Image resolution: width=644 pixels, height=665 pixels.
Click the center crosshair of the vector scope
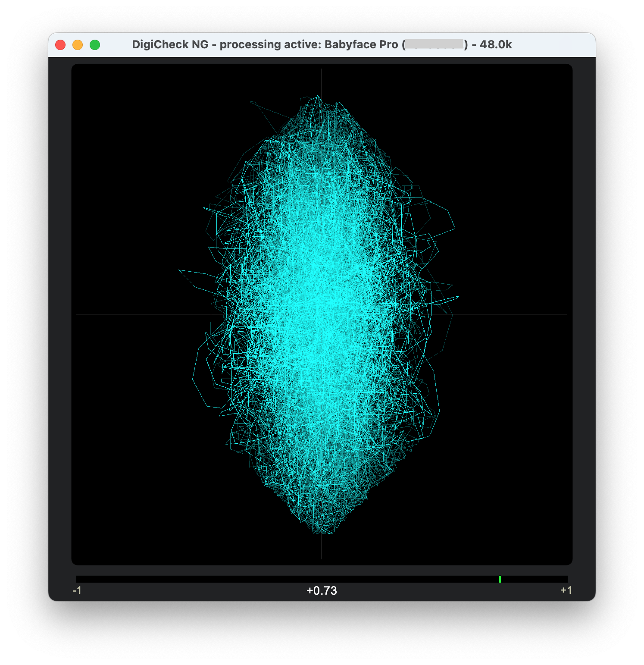322,314
